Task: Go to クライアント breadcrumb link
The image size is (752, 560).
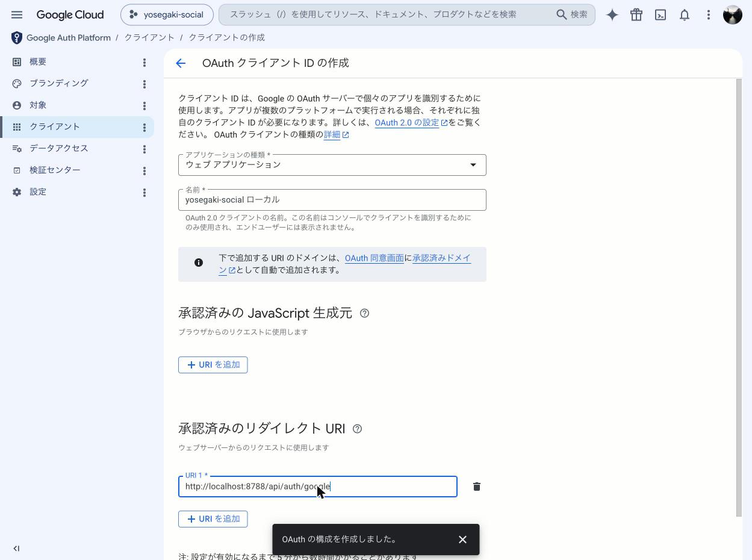Action: coord(149,38)
